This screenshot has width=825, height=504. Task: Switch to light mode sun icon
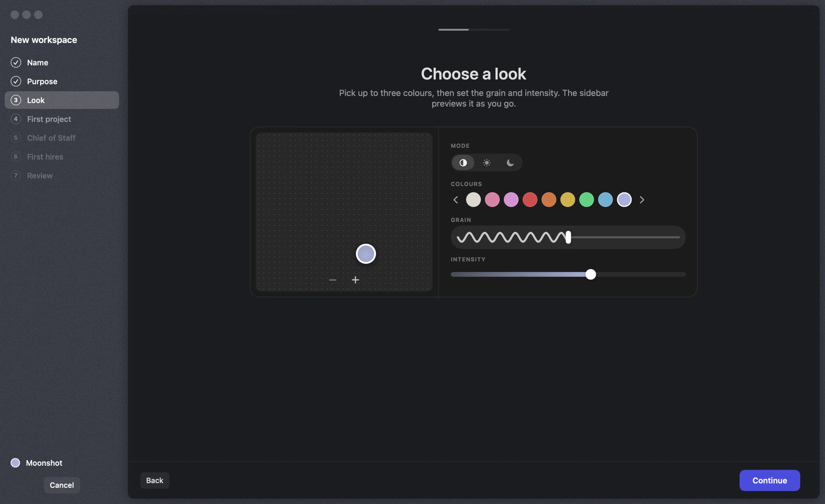[x=486, y=163]
